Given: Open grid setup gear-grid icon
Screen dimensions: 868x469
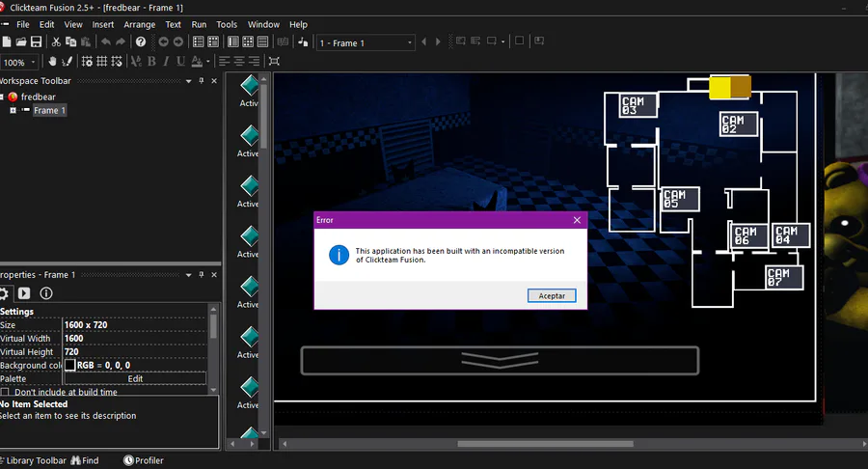Looking at the screenshot, I should 87,62.
